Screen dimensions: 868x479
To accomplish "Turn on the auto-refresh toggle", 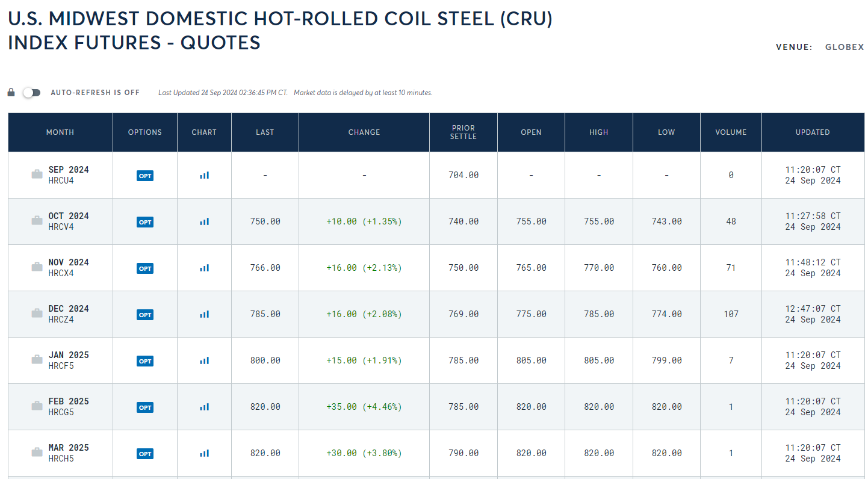I will click(x=31, y=93).
